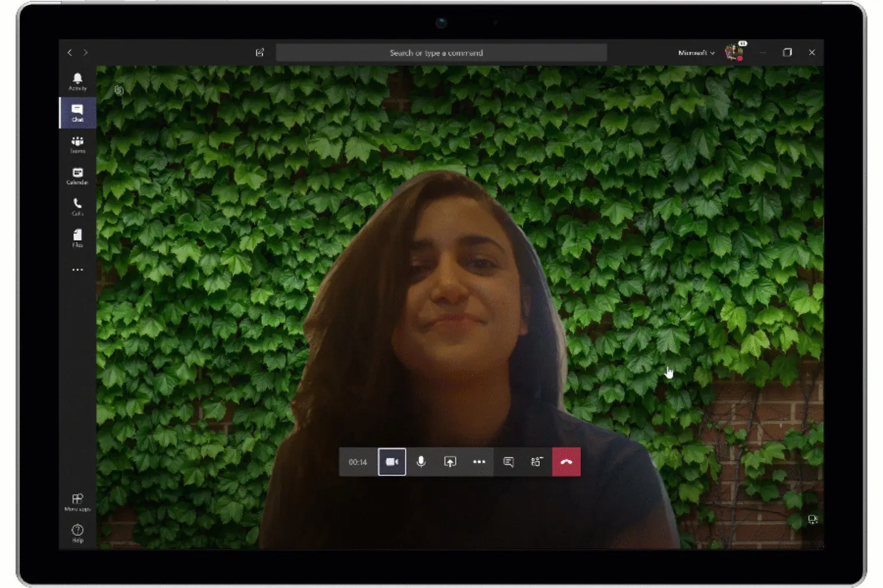Click the Help icon in sidebar
Screen dimensions: 883x588
tap(77, 533)
